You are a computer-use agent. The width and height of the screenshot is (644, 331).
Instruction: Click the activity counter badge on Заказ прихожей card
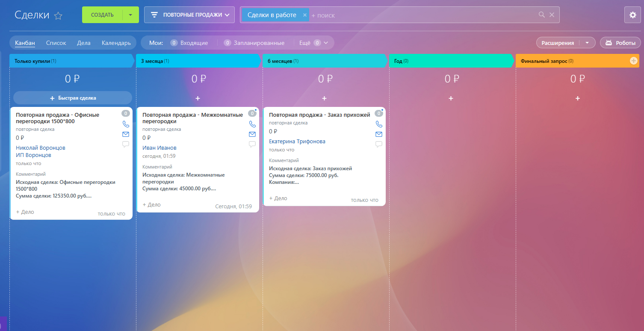point(379,113)
